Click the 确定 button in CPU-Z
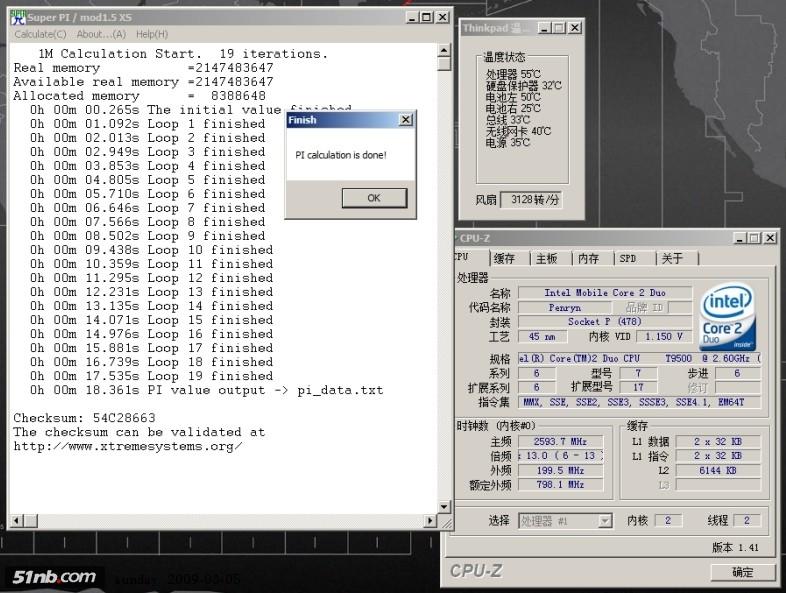Viewport: 786px width, 593px height. [743, 573]
